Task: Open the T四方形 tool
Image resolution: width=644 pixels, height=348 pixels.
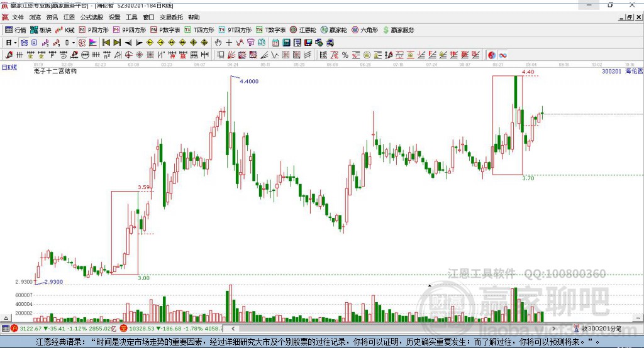Action: pyautogui.click(x=199, y=30)
